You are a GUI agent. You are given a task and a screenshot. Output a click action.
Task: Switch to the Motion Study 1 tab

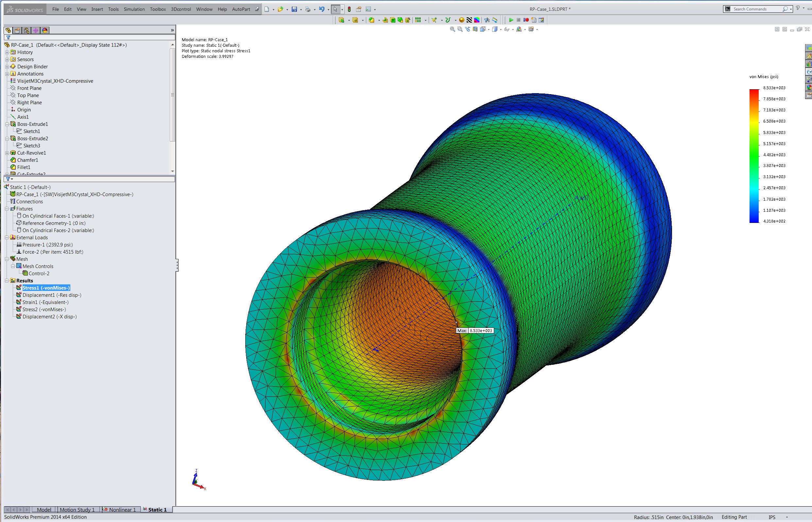coord(77,510)
